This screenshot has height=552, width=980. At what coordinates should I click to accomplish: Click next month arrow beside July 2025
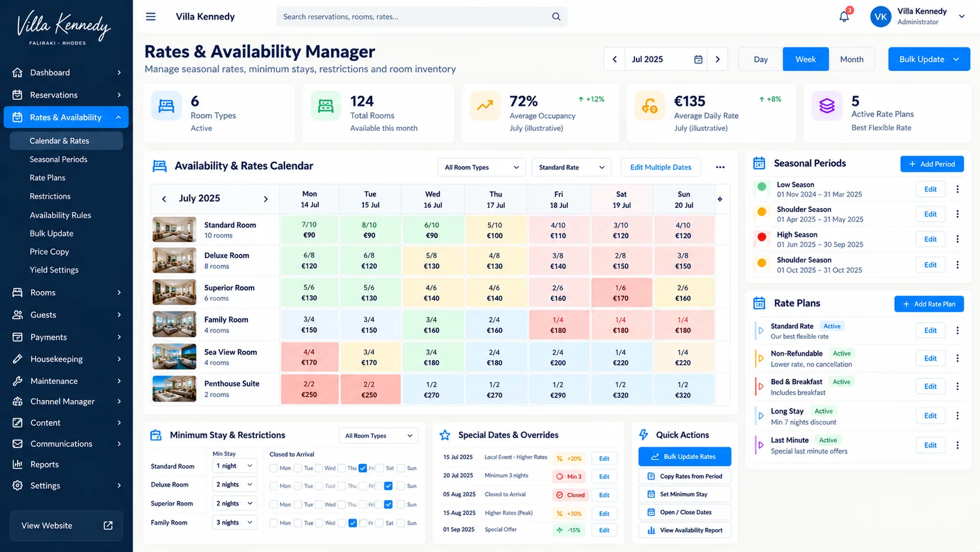[266, 199]
